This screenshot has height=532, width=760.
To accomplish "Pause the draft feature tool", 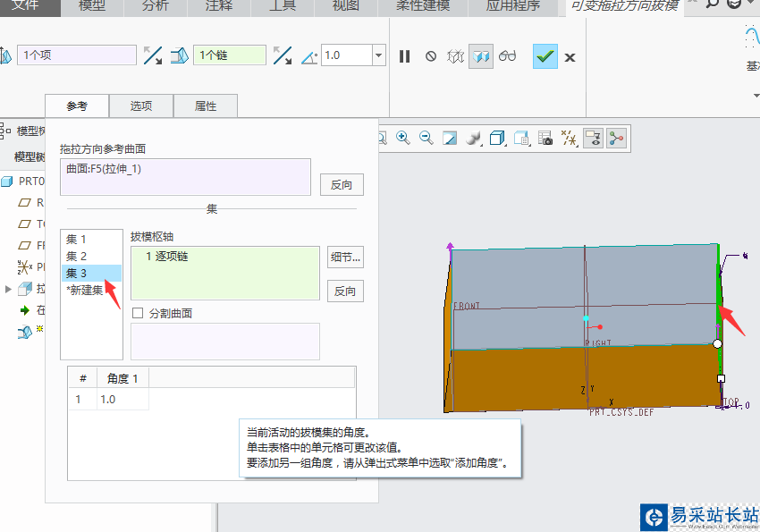I will click(405, 56).
